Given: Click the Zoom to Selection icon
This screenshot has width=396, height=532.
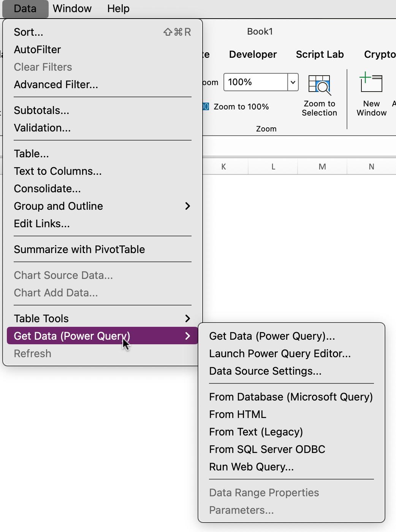Looking at the screenshot, I should pyautogui.click(x=319, y=85).
